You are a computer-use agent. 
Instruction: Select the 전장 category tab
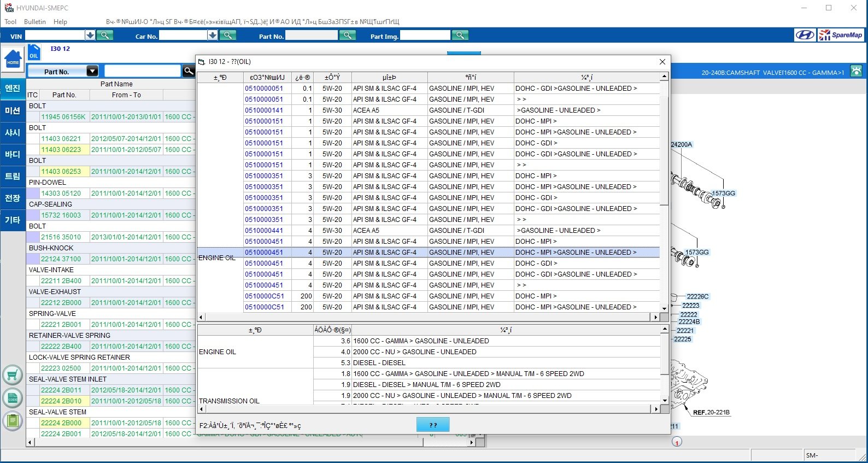(x=13, y=198)
